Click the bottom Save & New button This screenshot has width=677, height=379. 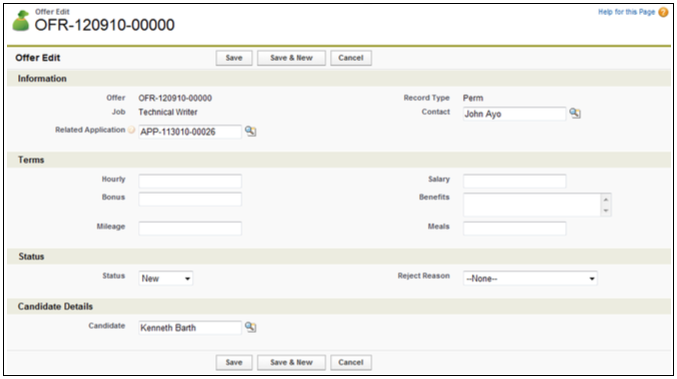point(291,363)
